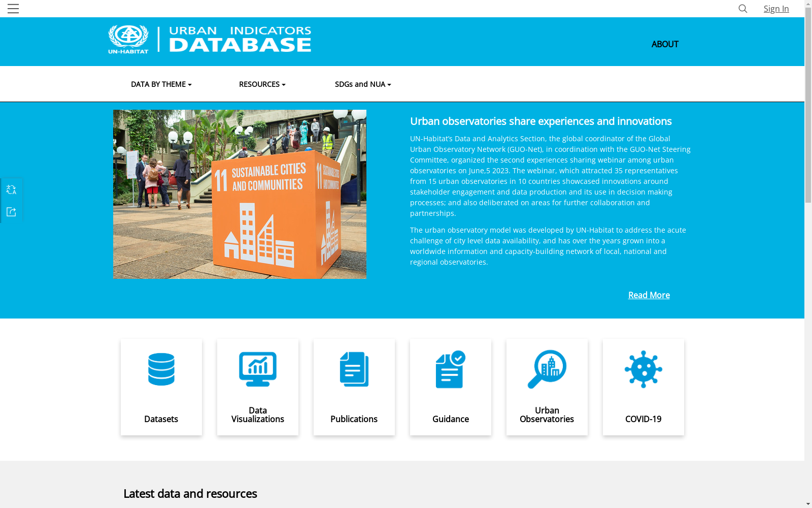Open the Data Visualizations label link

click(258, 415)
